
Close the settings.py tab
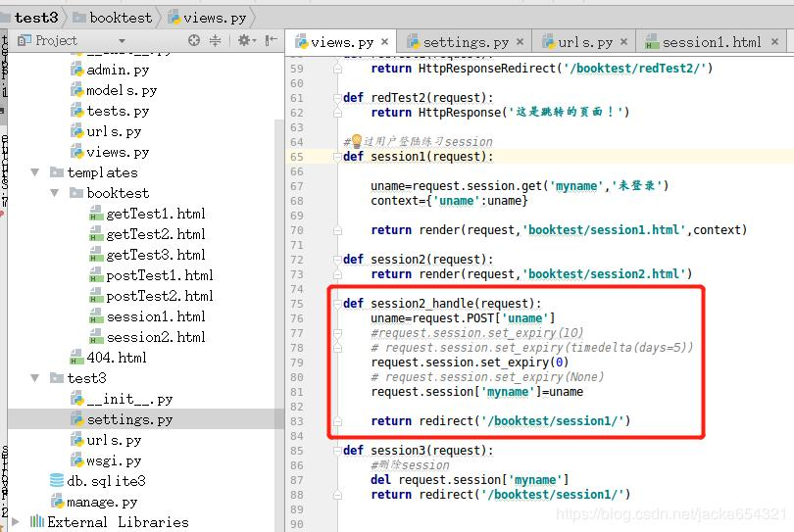(x=521, y=41)
